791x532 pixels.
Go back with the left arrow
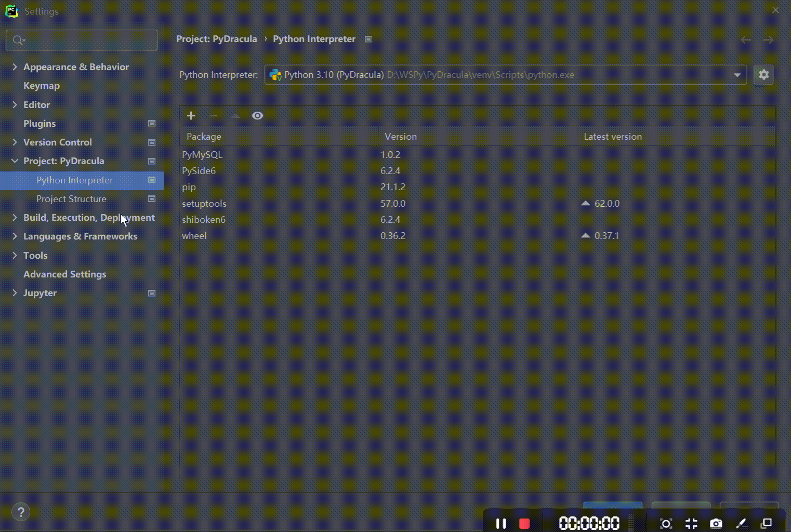tap(746, 39)
